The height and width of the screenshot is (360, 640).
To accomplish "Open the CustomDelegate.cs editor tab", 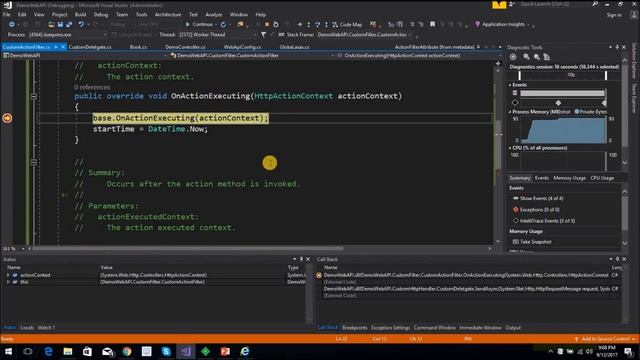I will pos(90,47).
